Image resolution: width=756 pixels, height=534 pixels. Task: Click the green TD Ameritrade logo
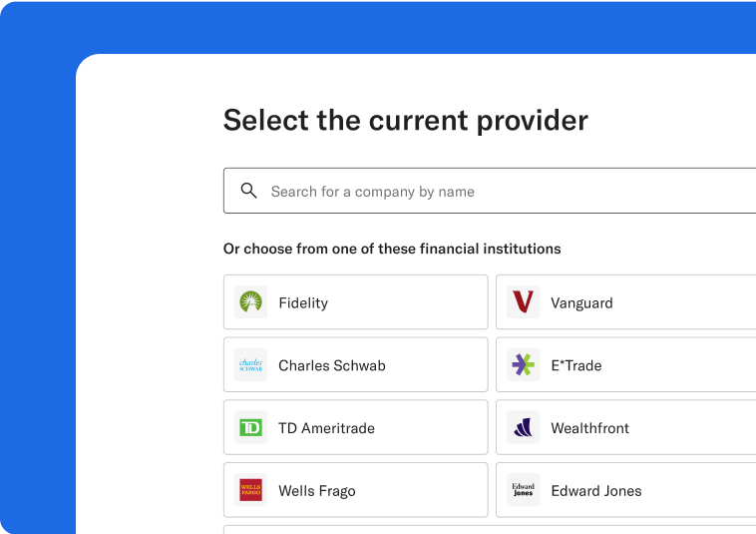pos(250,428)
